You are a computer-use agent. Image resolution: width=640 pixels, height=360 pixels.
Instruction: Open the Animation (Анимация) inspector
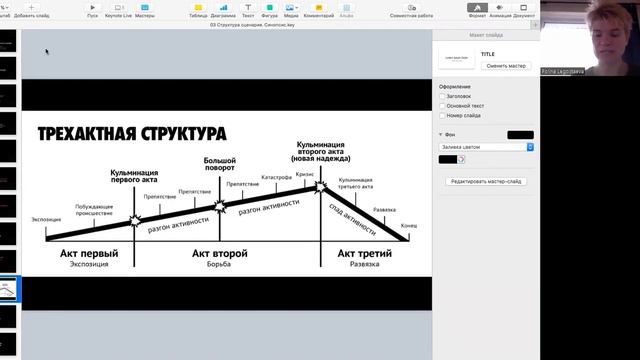[500, 7]
